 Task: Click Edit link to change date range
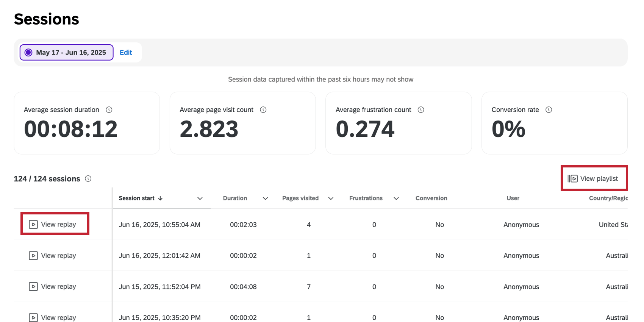[126, 53]
